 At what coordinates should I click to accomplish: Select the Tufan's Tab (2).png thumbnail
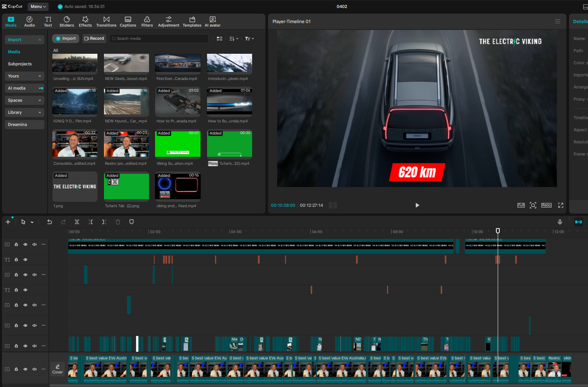click(x=126, y=186)
